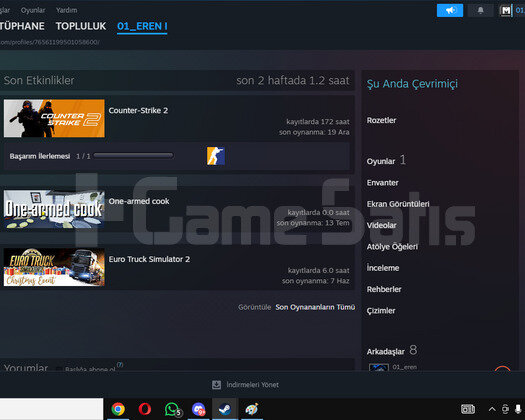This screenshot has width=525, height=420.
Task: Open WhatsApp from the taskbar
Action: [x=172, y=409]
